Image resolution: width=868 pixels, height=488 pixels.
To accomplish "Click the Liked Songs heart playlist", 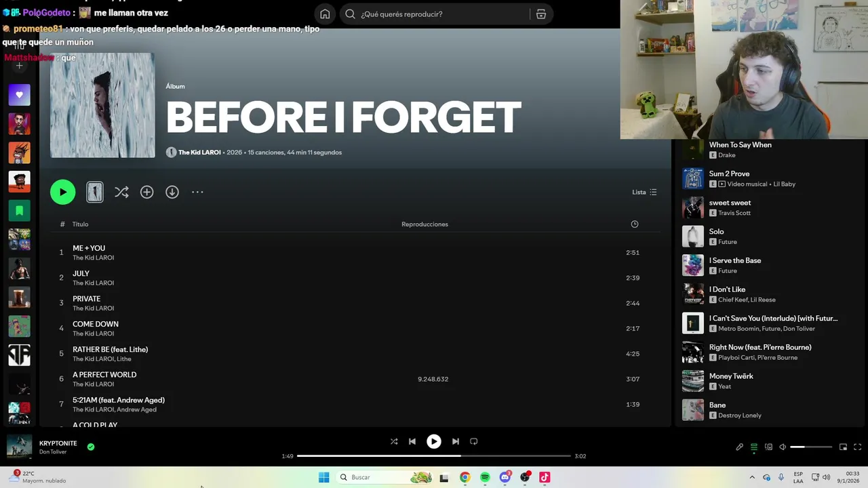I will coord(19,95).
